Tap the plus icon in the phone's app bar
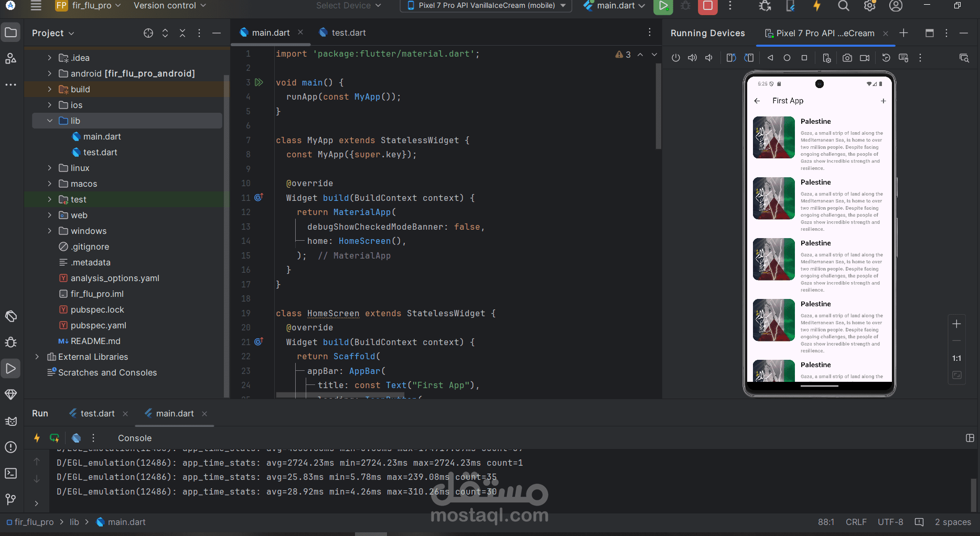The height and width of the screenshot is (536, 980). 883,101
